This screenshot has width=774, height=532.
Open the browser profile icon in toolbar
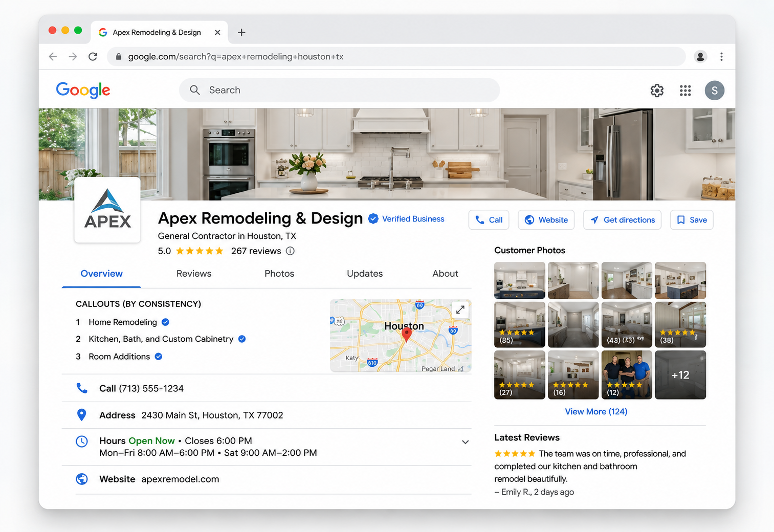coord(700,57)
